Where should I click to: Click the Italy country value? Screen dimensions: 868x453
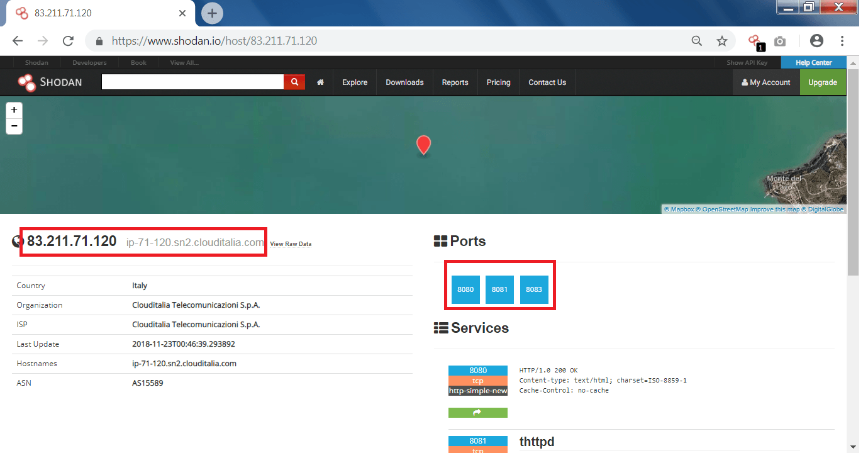tap(140, 286)
